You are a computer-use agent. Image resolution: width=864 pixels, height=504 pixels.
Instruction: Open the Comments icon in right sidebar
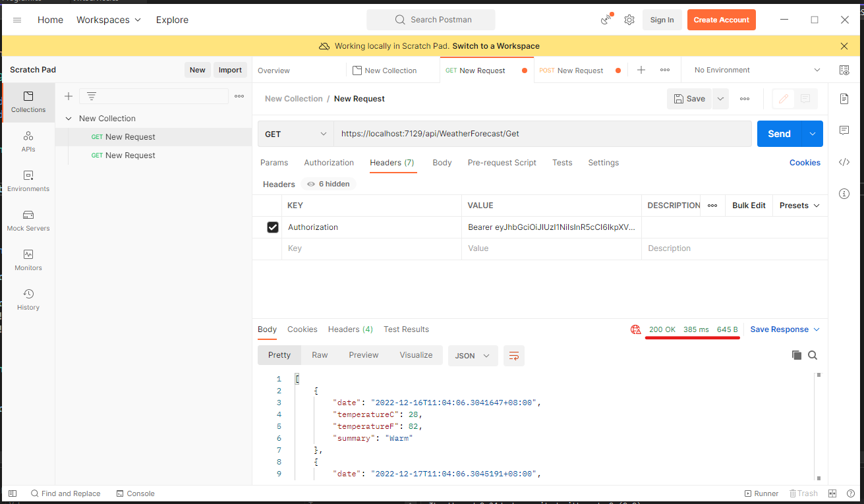click(844, 130)
